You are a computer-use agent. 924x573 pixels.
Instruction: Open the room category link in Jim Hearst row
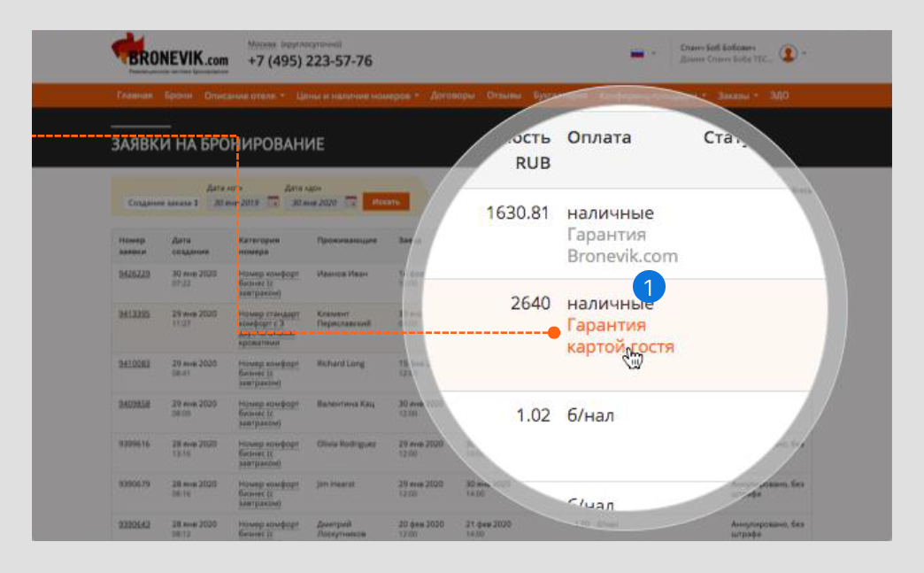click(x=269, y=493)
